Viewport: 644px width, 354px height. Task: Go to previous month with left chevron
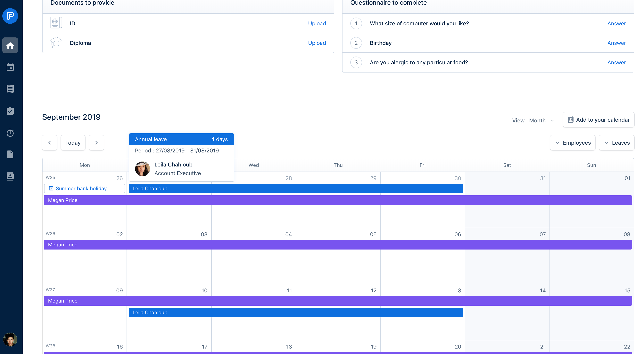(x=49, y=143)
